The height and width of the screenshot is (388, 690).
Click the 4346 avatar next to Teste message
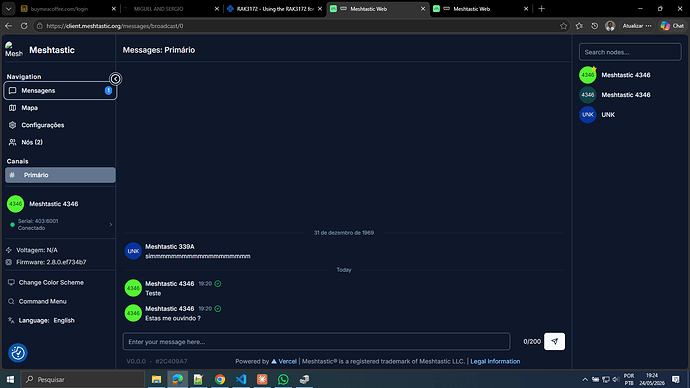pyautogui.click(x=133, y=288)
